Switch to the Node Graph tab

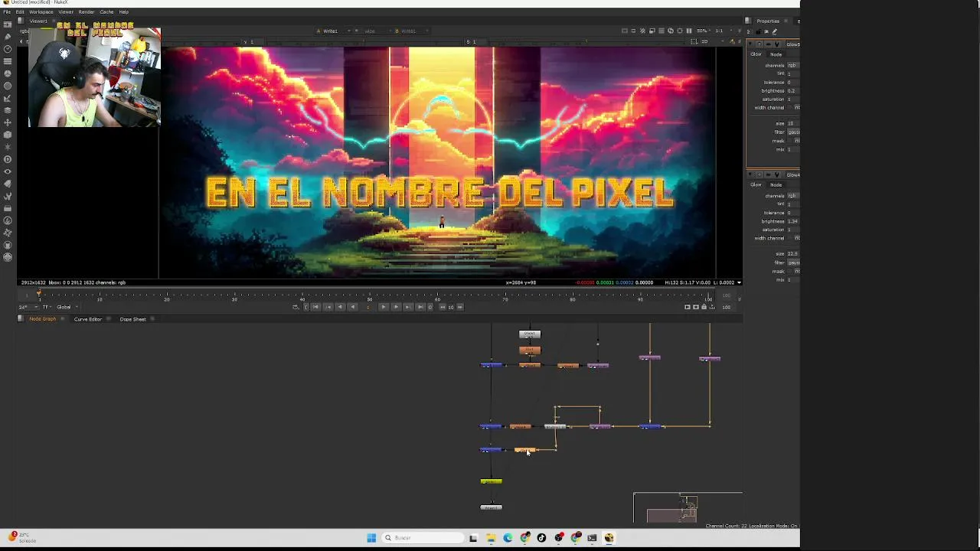tap(42, 319)
